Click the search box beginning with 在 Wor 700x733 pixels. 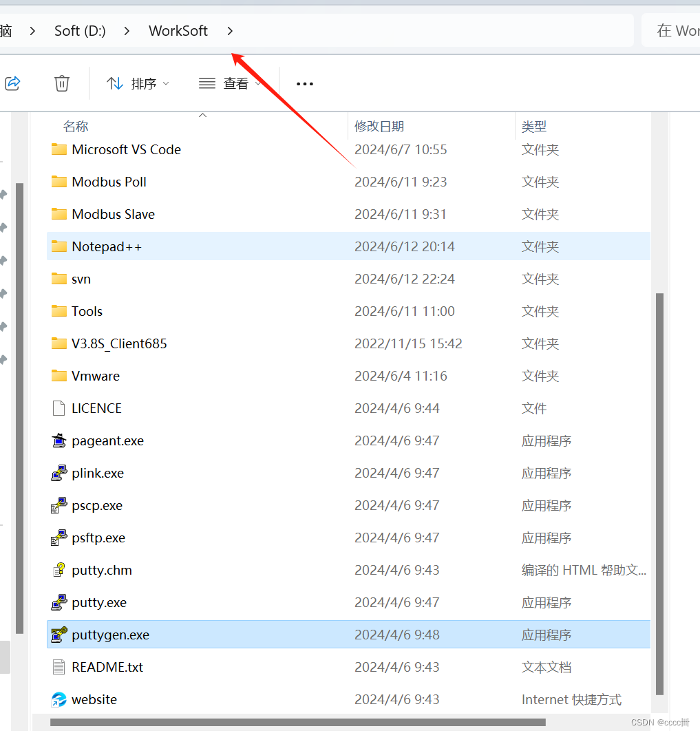[x=671, y=31]
